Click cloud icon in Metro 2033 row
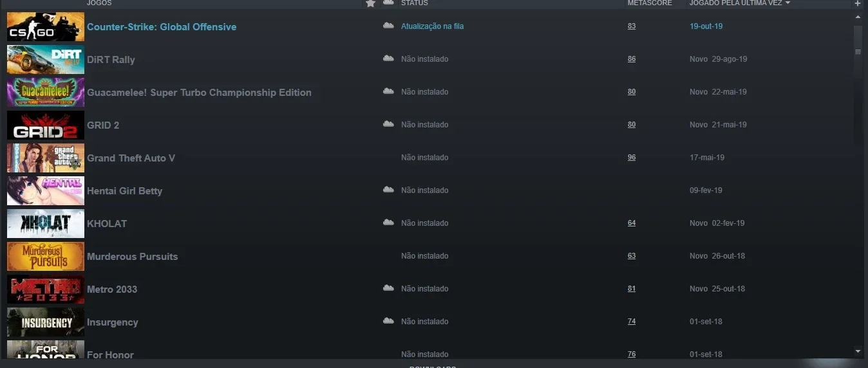The image size is (868, 368). click(x=388, y=288)
